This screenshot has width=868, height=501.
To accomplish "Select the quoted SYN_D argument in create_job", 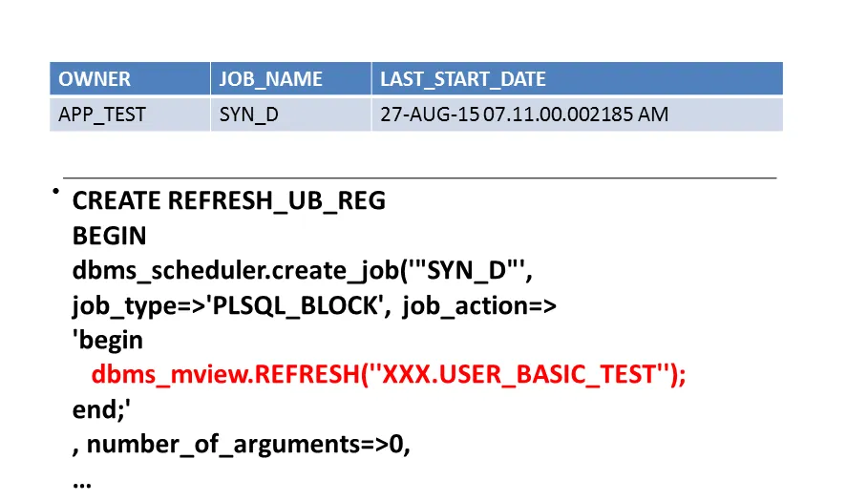I will click(467, 271).
